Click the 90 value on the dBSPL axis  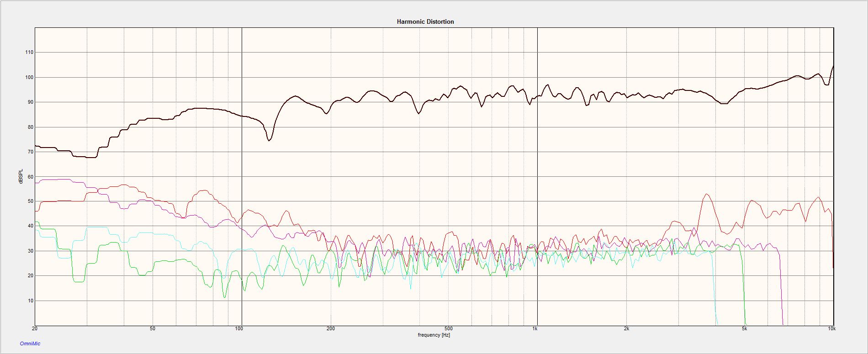(31, 102)
